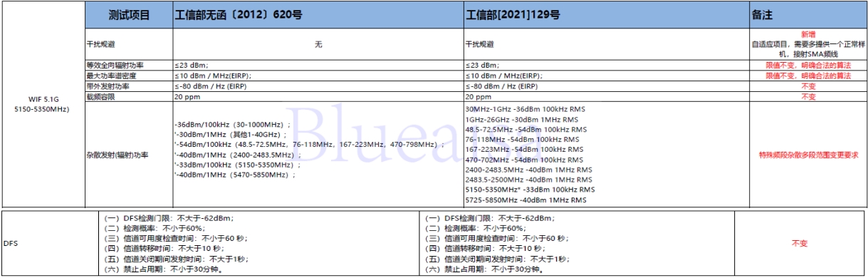Select ≤-80 dBm / Hz in 2012 column

click(x=318, y=86)
